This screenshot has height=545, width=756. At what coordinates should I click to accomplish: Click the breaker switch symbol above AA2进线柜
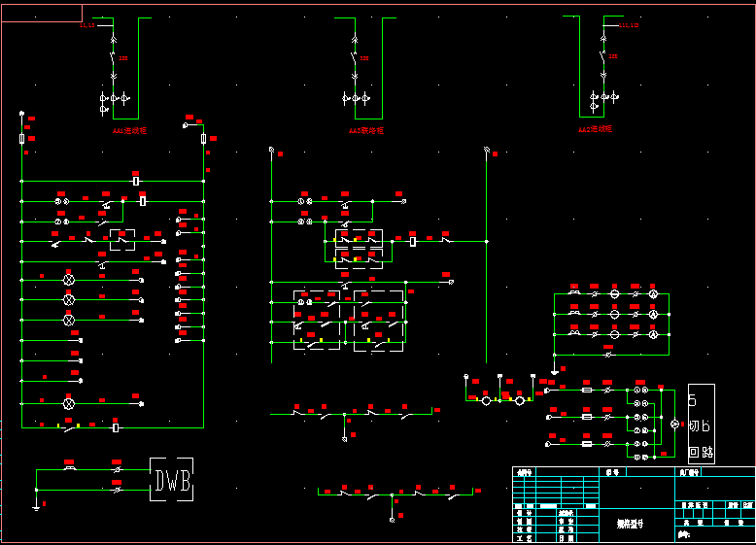pyautogui.click(x=602, y=55)
